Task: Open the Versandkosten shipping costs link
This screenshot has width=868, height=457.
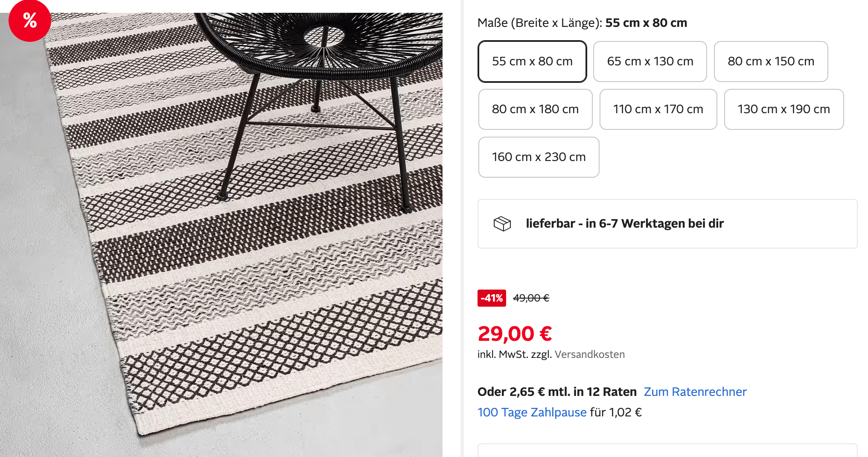Action: [590, 354]
